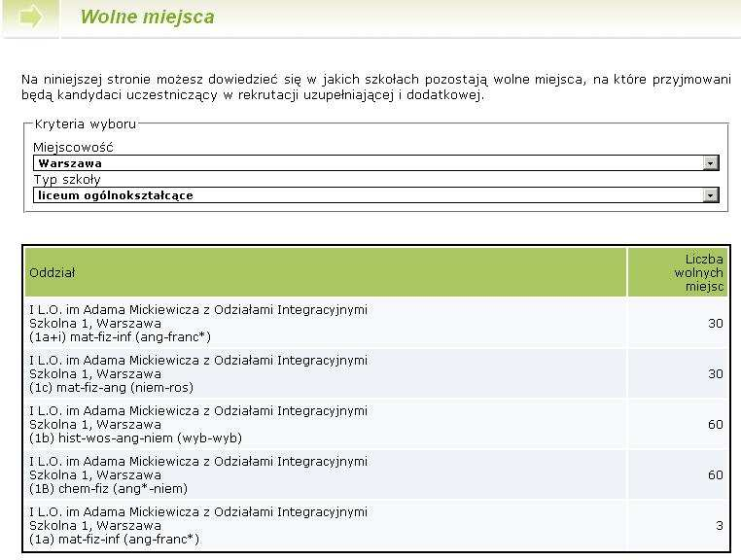Click the liceum ogólnokształcące selection field
Image resolution: width=741 pixels, height=560 pixels.
375,195
